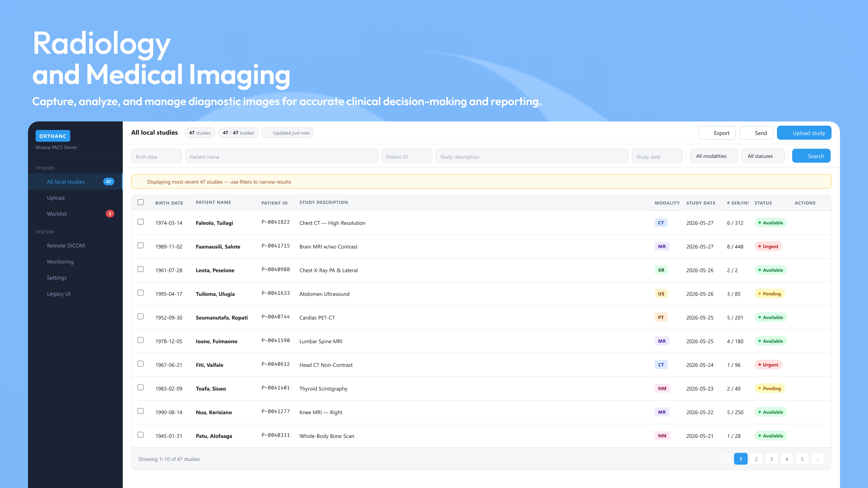Screen dimensions: 868x488
Task: Click the Thyroid Scintigraphy description
Action: coord(323,389)
